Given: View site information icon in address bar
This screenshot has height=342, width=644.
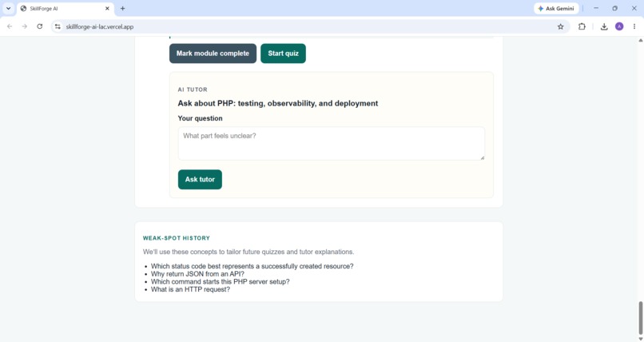Looking at the screenshot, I should point(58,26).
